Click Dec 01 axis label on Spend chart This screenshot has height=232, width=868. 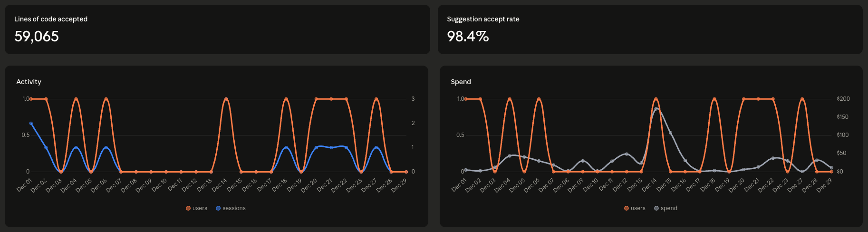[460, 185]
